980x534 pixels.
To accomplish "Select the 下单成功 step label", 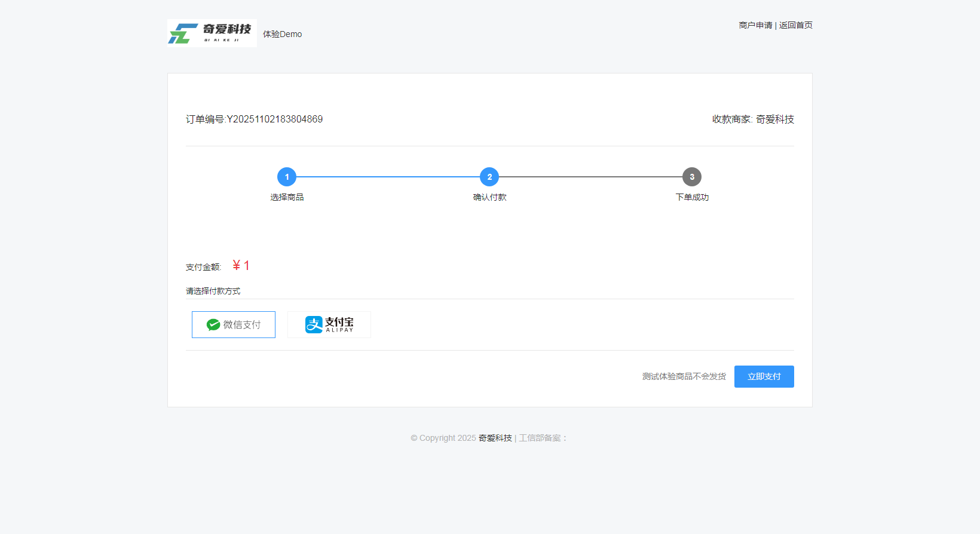I will click(x=692, y=197).
